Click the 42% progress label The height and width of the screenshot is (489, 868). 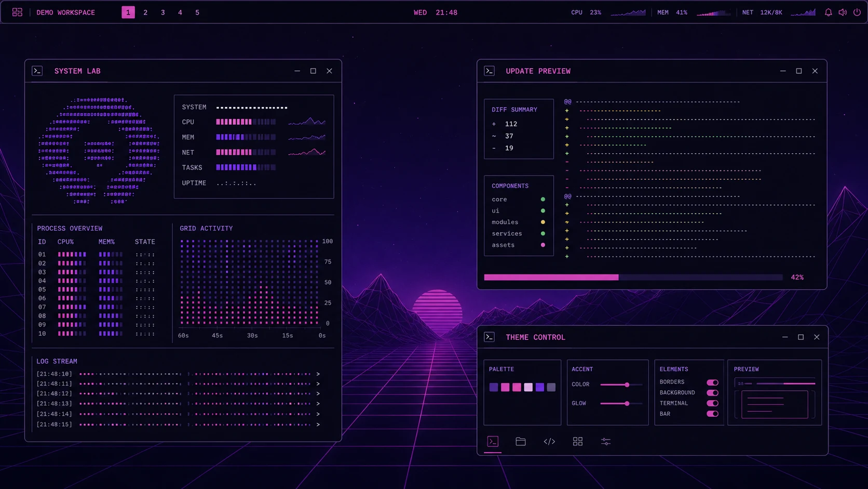click(x=797, y=277)
